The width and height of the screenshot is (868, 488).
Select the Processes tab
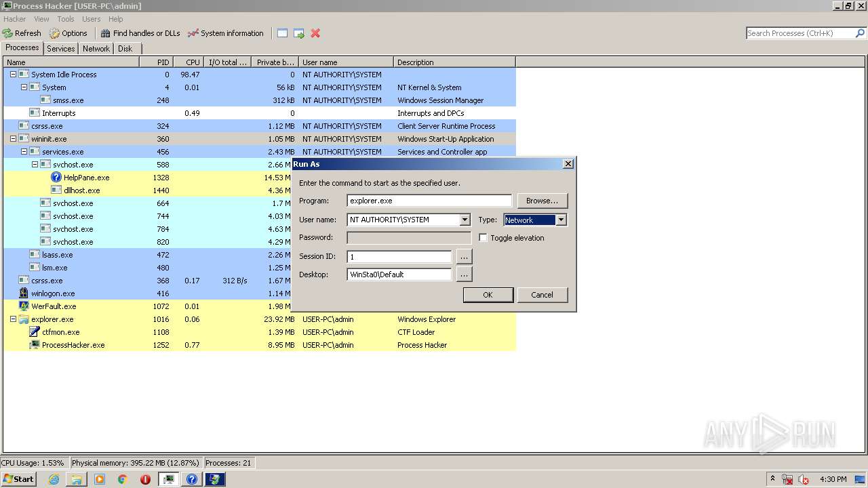point(22,47)
